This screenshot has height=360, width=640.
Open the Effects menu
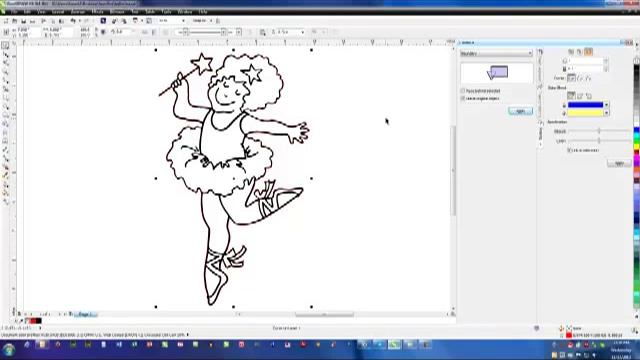[x=98, y=12]
